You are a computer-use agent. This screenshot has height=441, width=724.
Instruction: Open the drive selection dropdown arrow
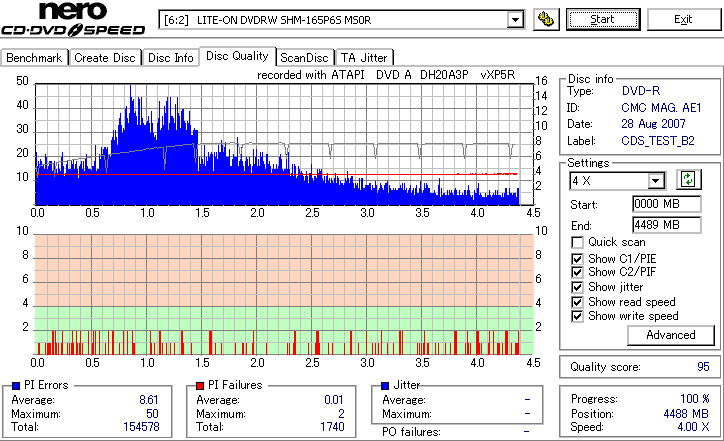coord(515,20)
